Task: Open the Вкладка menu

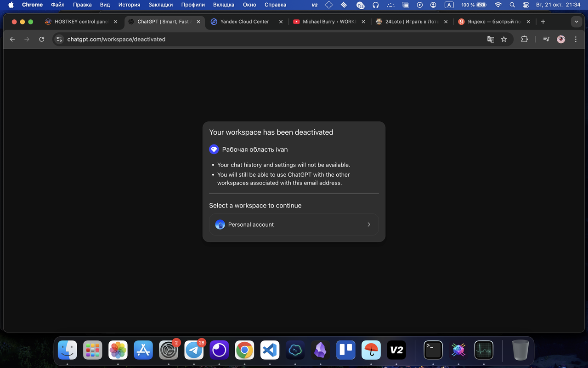Action: tap(224, 5)
